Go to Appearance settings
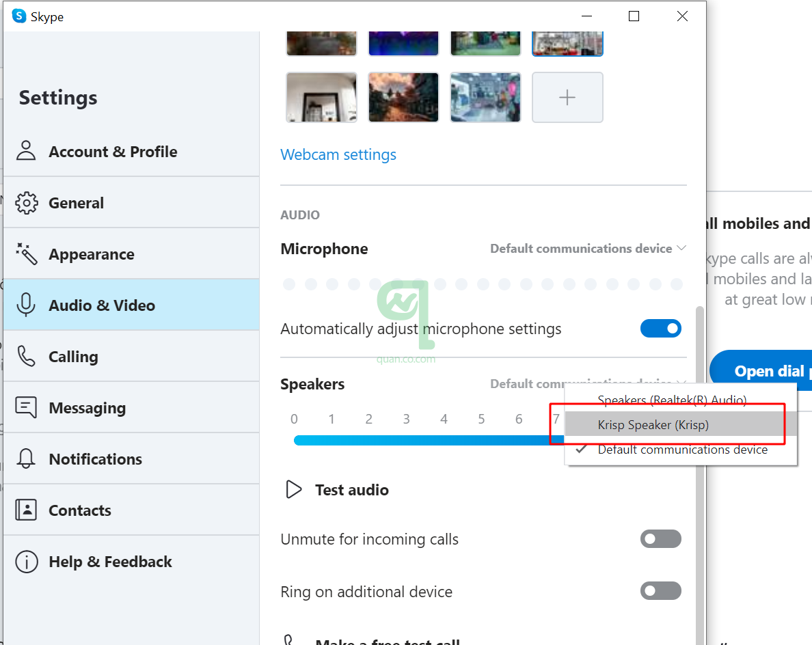Image resolution: width=812 pixels, height=645 pixels. (x=131, y=253)
